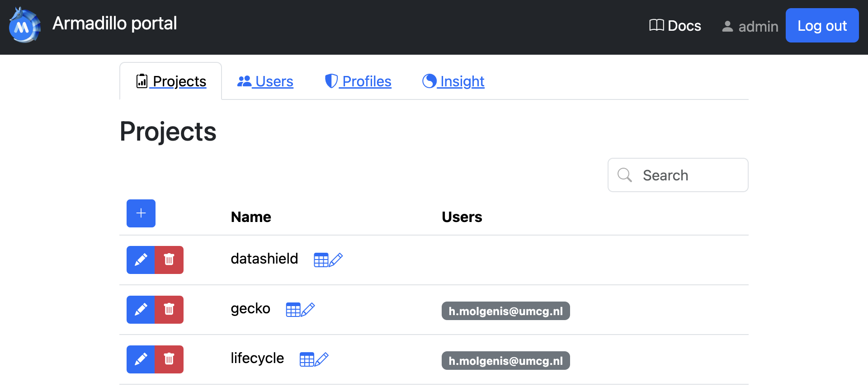The height and width of the screenshot is (387, 868).
Task: Click the Users column header
Action: (x=462, y=217)
